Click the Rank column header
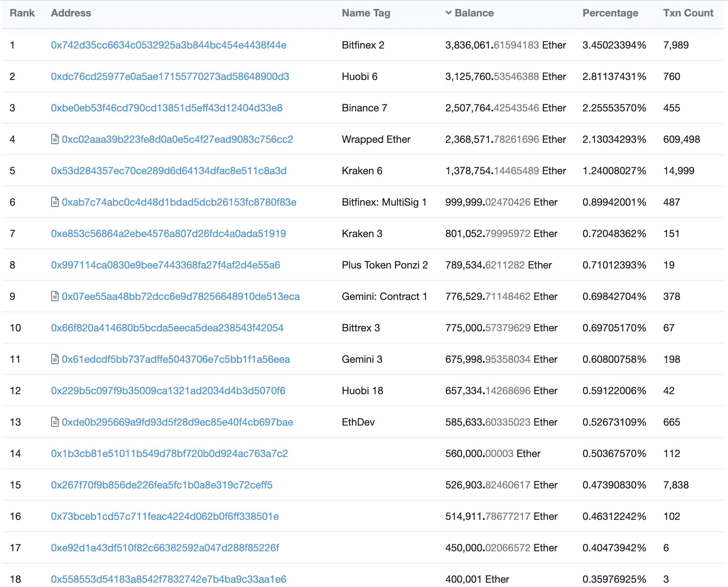 (x=22, y=13)
